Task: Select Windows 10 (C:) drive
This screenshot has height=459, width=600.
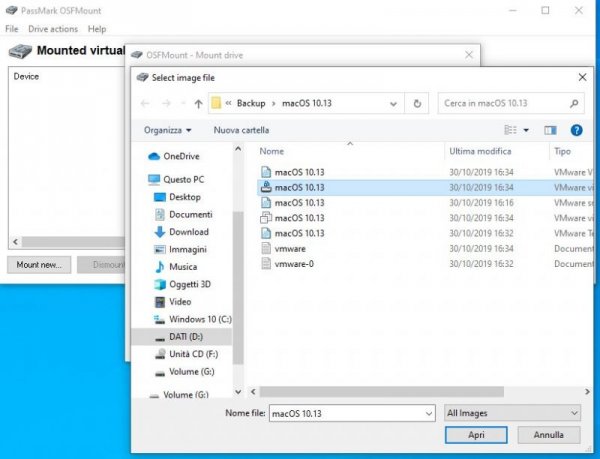Action: [x=200, y=319]
